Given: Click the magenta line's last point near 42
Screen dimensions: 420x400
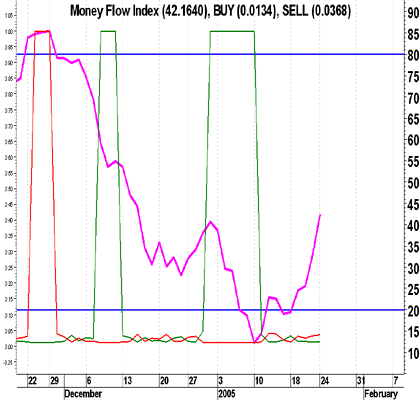Looking at the screenshot, I should (x=320, y=215).
